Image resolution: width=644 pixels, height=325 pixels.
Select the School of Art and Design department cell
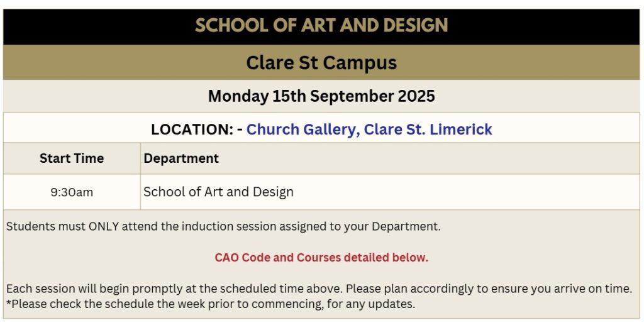[x=218, y=192]
